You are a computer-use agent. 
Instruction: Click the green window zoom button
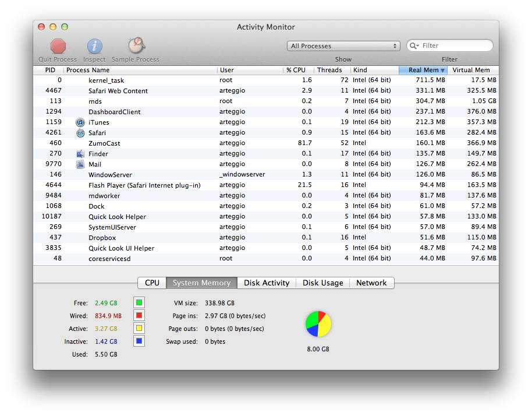pyautogui.click(x=65, y=27)
